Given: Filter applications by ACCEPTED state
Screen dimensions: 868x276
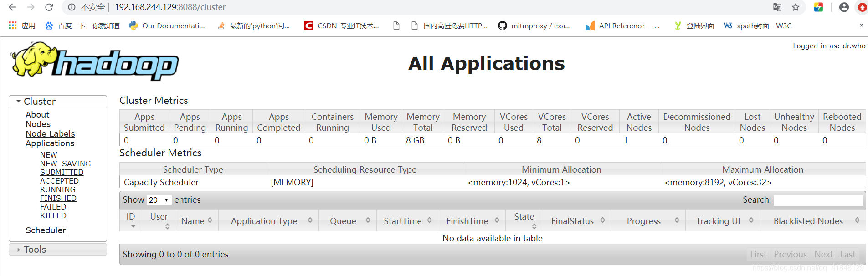Looking at the screenshot, I should pos(59,181).
